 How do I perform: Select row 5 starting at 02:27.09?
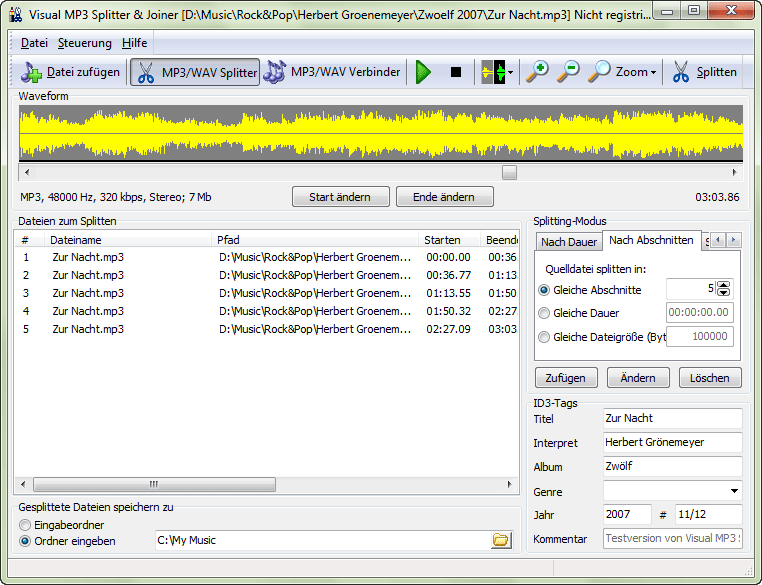tap(267, 329)
